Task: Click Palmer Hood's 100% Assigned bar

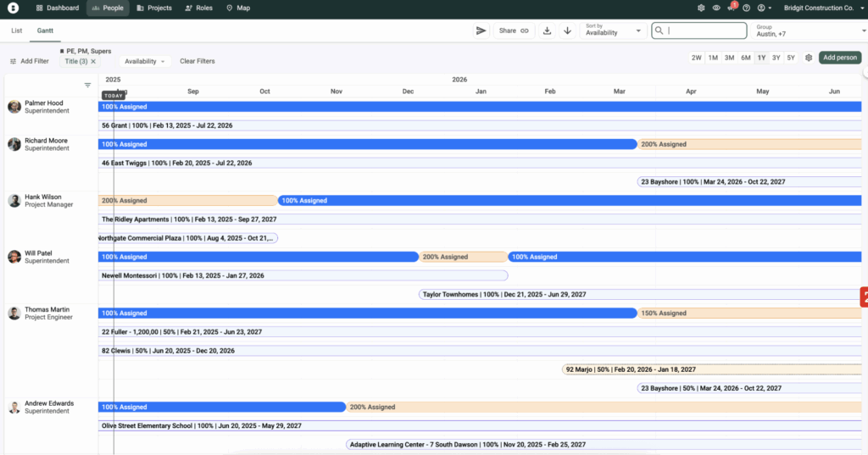Action: click(480, 107)
